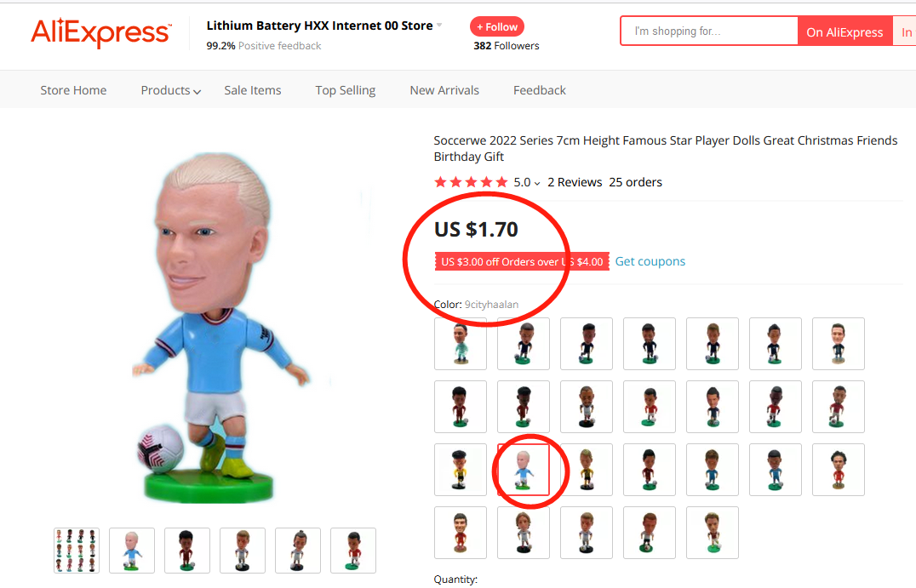Choose the yellow kit doll in third row first column
Screen dimensions: 916x588
461,470
